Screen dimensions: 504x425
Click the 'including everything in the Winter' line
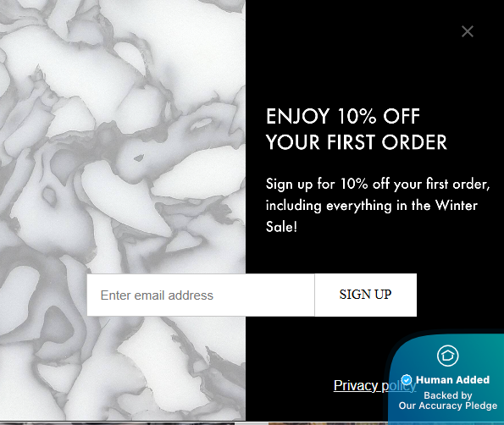(x=372, y=206)
